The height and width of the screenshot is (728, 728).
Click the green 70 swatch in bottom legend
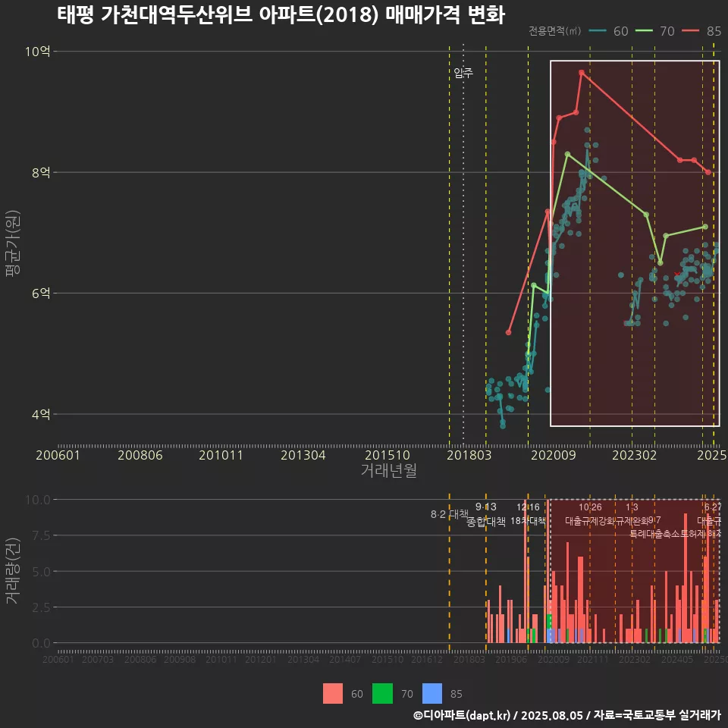382,694
